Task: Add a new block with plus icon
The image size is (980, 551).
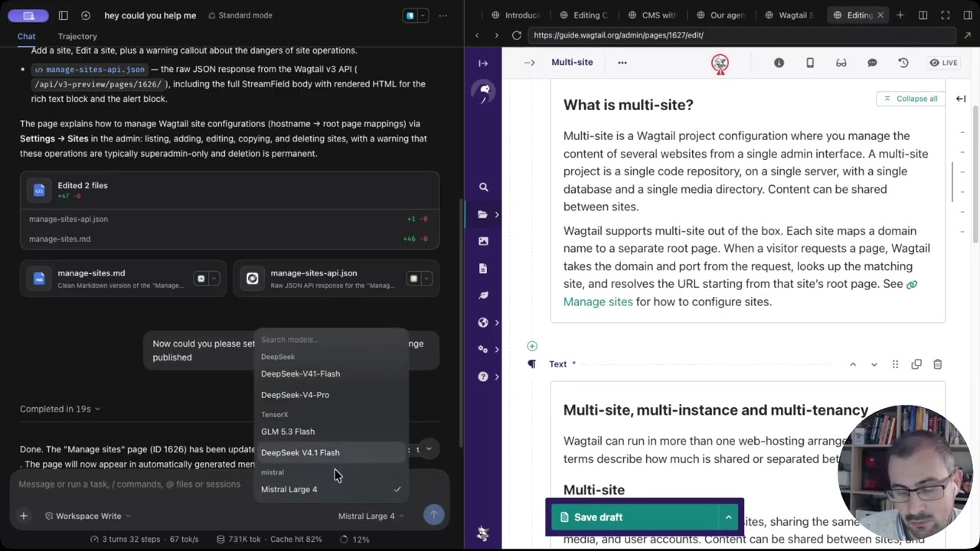Action: click(x=532, y=346)
